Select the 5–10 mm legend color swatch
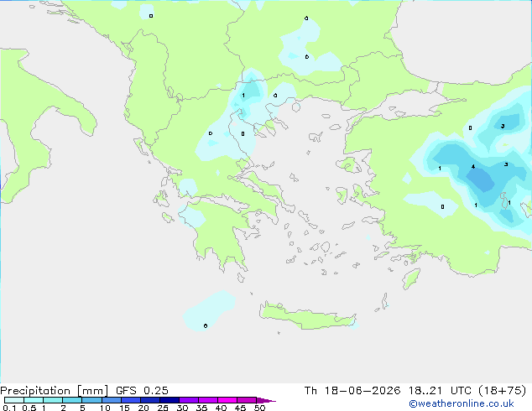Viewport: 532px width, 411px height. click(91, 400)
